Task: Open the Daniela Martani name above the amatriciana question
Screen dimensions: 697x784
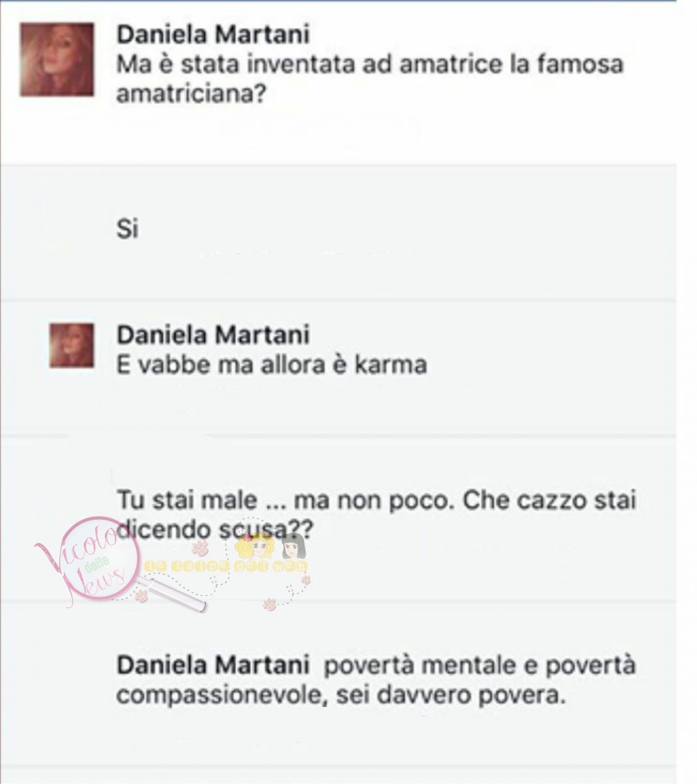Action: pyautogui.click(x=213, y=34)
